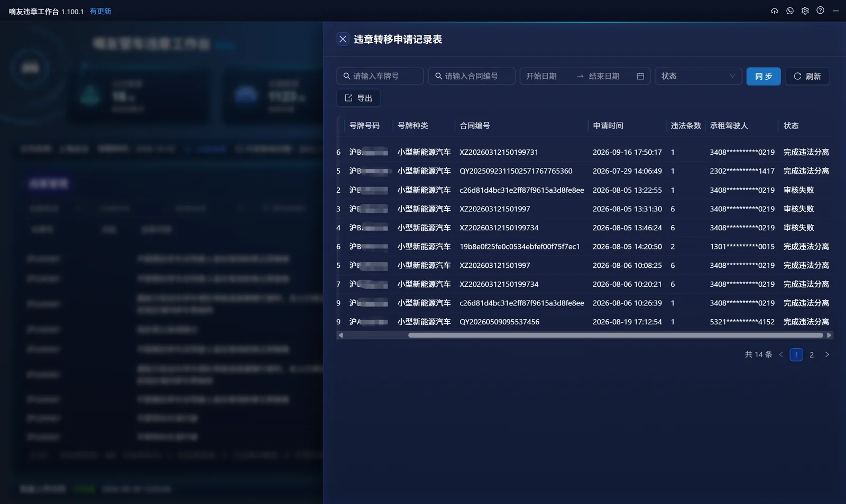846x504 pixels.
Task: Click the help question mark icon
Action: (821, 11)
